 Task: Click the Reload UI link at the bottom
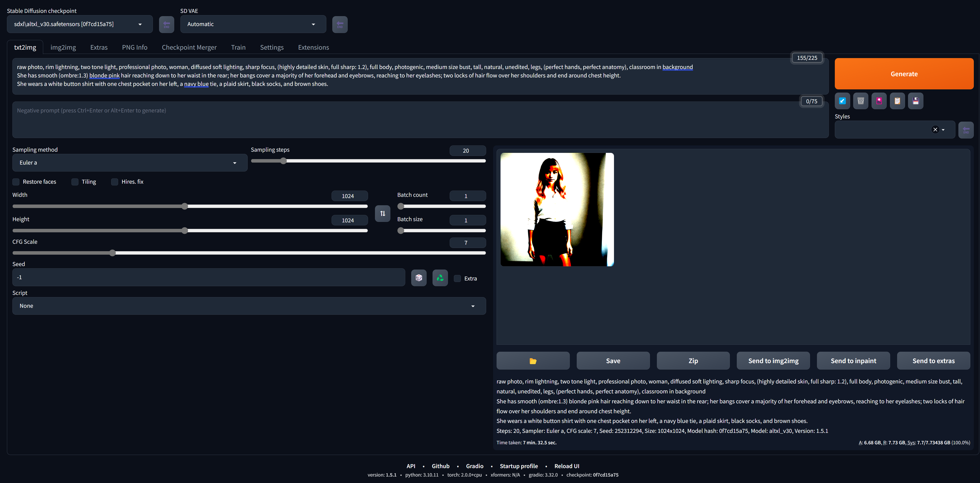pyautogui.click(x=567, y=466)
